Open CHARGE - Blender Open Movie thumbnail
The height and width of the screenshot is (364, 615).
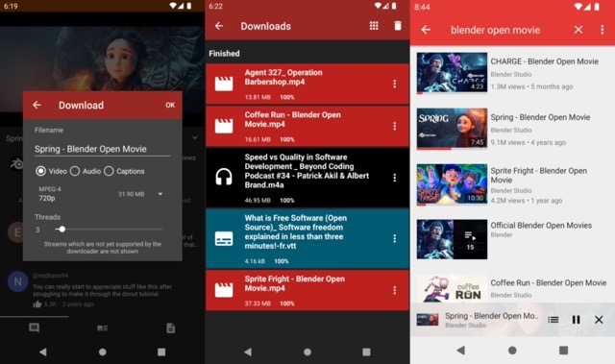(x=452, y=73)
